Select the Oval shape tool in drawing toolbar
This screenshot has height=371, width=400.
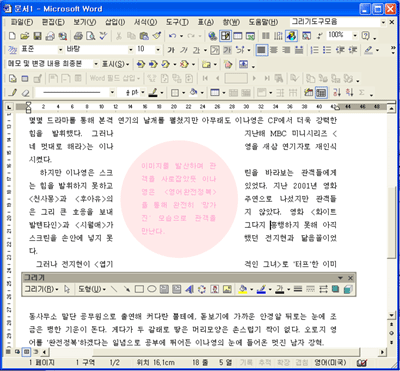152,289
